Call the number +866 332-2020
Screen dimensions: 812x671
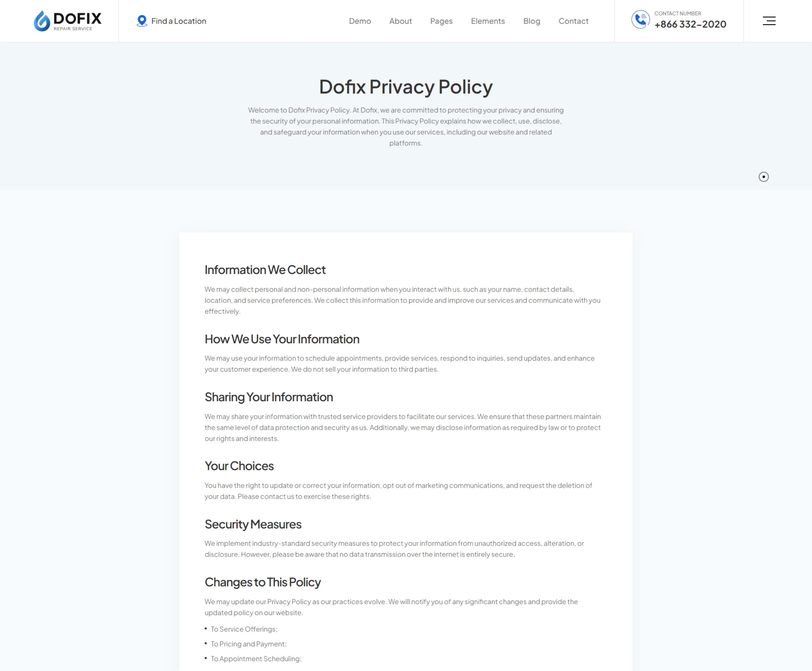tap(690, 24)
